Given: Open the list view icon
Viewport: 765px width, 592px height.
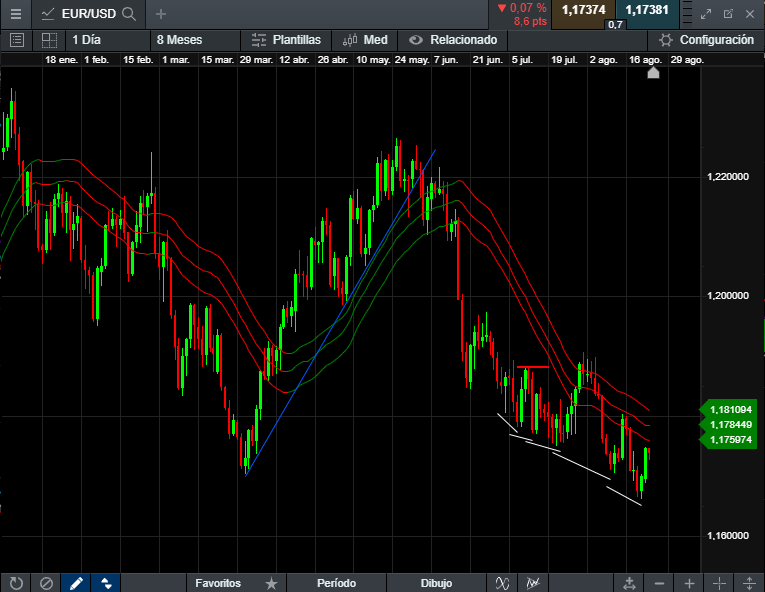Looking at the screenshot, I should [x=17, y=40].
